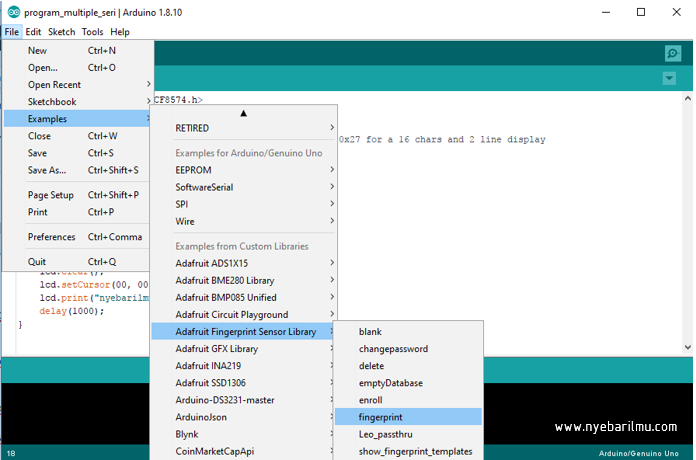696x460 pixels.
Task: Click the Arduino logo in title bar
Action: [x=14, y=12]
